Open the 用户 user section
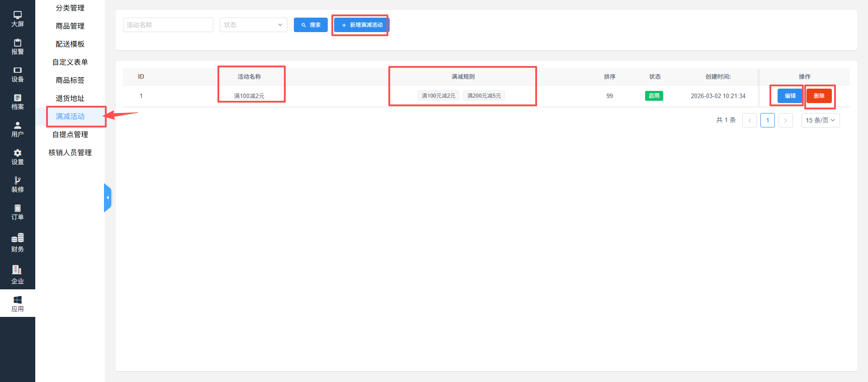 (x=18, y=129)
